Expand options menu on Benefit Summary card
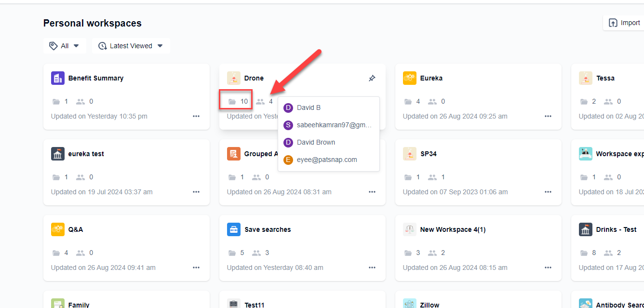Screen dimensions: 644x308 point(196,116)
